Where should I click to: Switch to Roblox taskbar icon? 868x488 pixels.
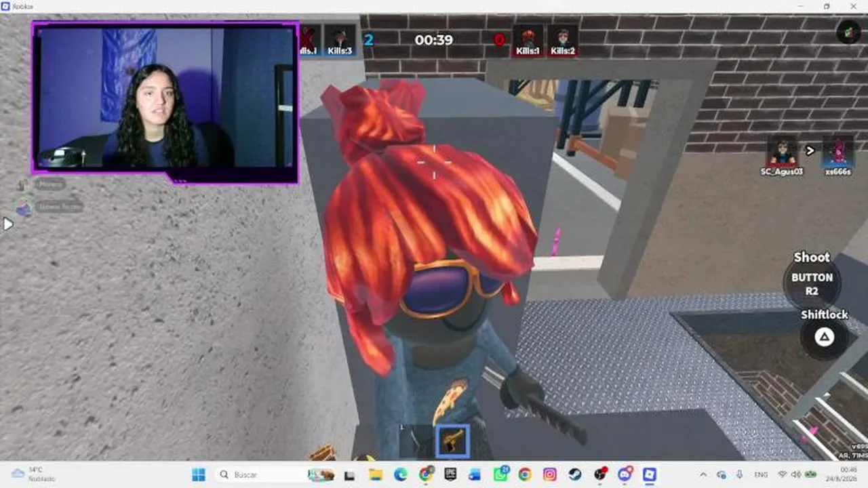pyautogui.click(x=649, y=474)
